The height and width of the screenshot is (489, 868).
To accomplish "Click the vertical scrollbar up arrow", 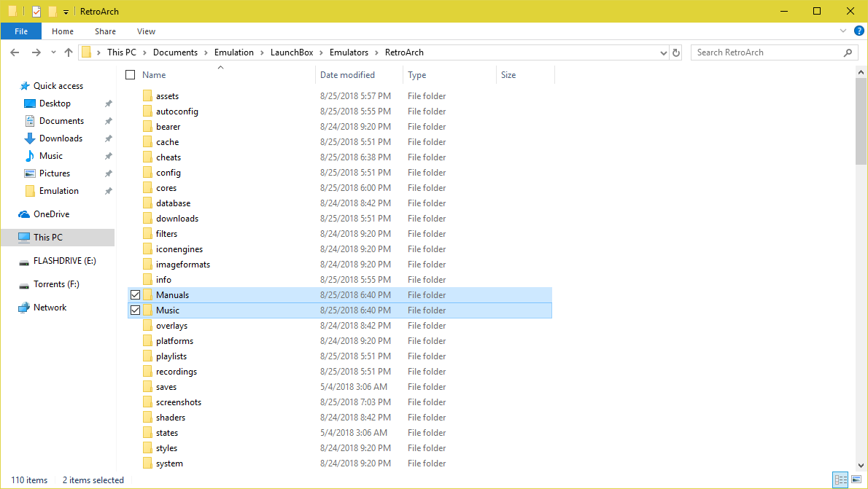I will [861, 72].
